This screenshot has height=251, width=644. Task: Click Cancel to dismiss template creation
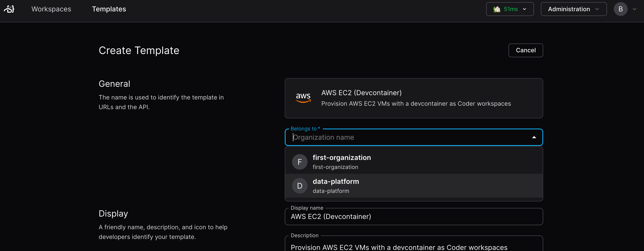click(x=526, y=50)
